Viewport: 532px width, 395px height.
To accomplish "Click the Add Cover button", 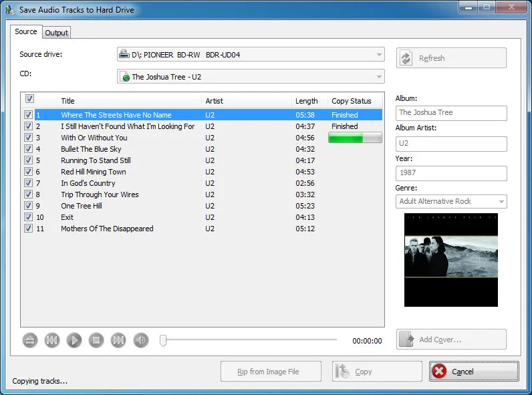I will point(451,340).
